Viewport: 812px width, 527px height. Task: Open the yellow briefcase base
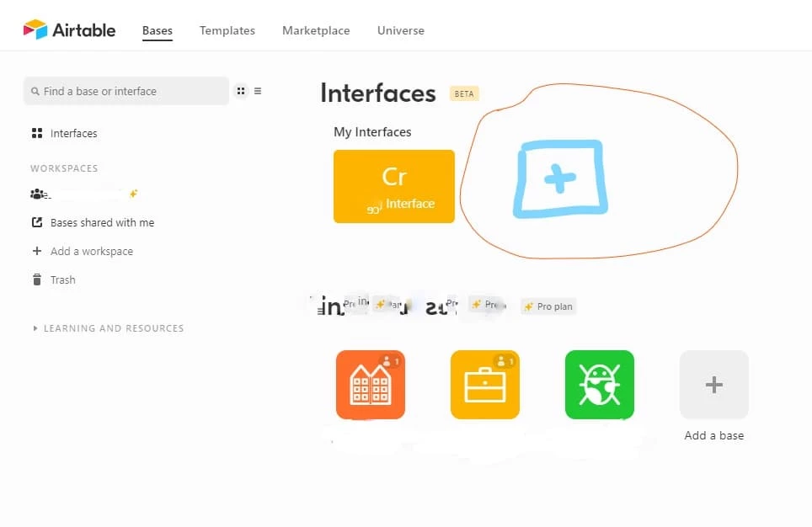pyautogui.click(x=484, y=385)
